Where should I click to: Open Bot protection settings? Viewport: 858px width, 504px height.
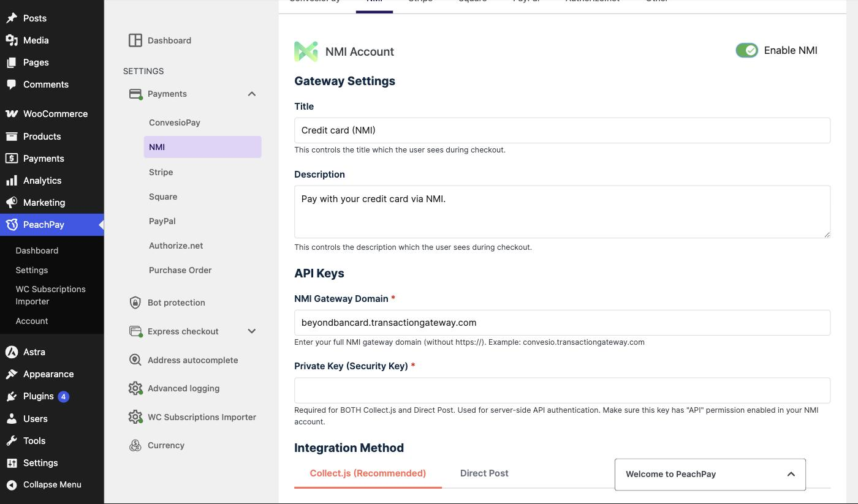177,303
